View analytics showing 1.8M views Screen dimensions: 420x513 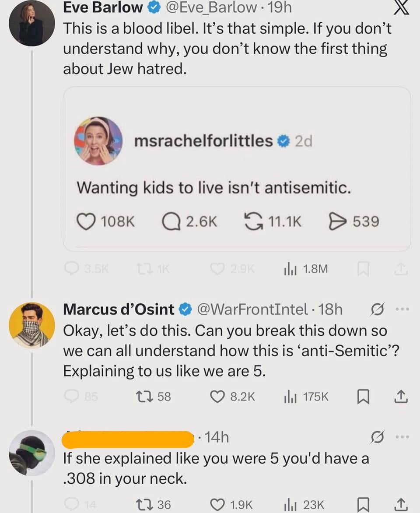[x=290, y=270]
